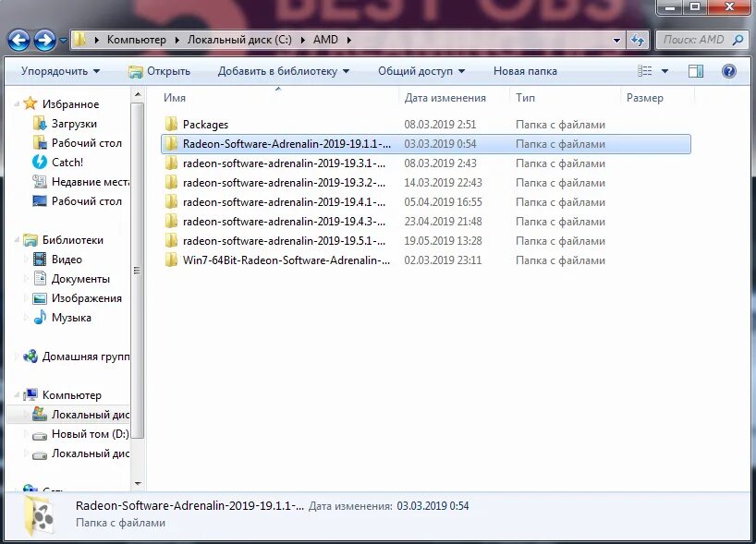The image size is (756, 544).
Task: Click the 'Компьютер' icon in navigation pane
Action: pos(30,395)
